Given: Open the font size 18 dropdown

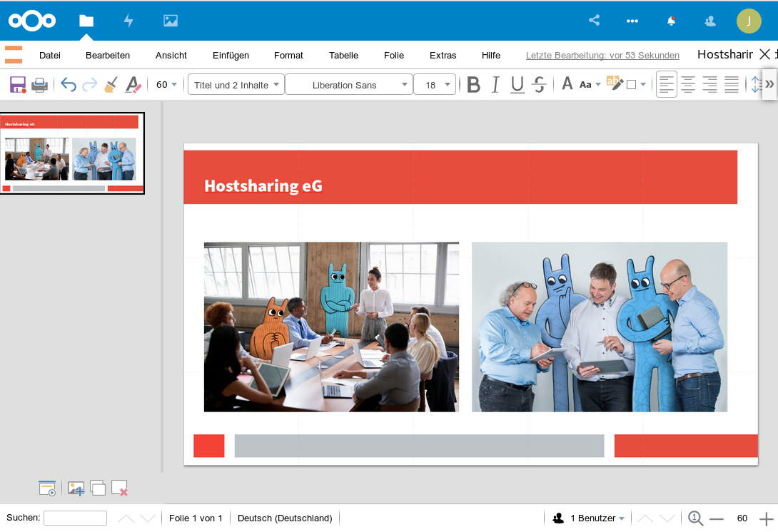Looking at the screenshot, I should coord(435,85).
